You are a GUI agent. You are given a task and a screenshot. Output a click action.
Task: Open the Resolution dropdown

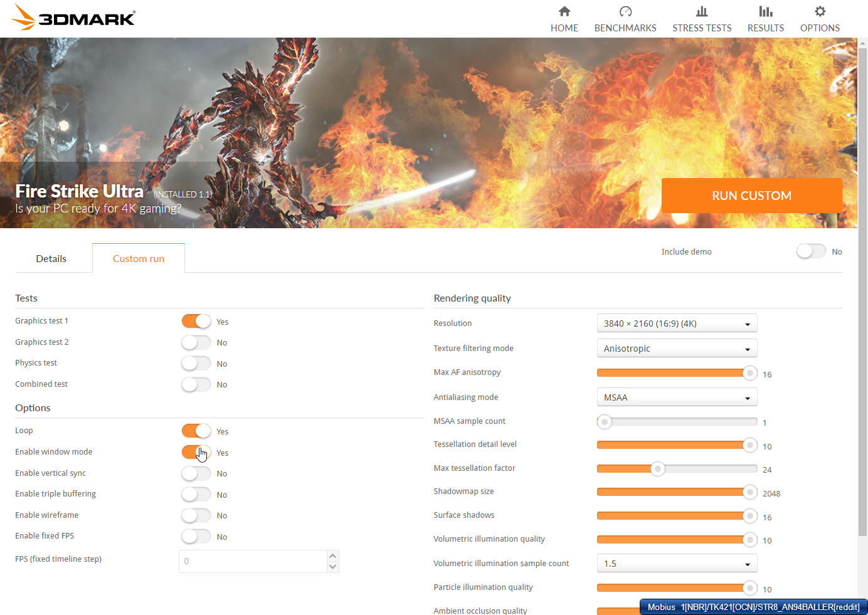677,323
